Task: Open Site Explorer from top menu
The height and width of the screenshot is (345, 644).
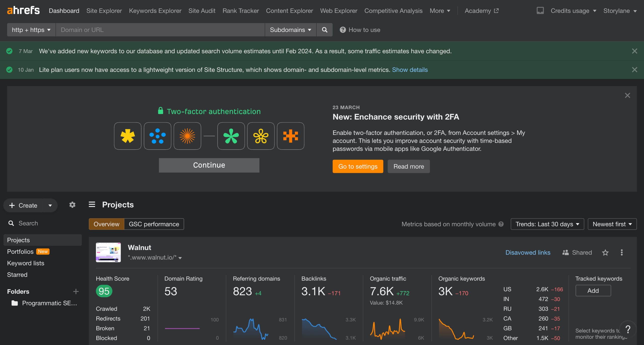Action: (104, 11)
